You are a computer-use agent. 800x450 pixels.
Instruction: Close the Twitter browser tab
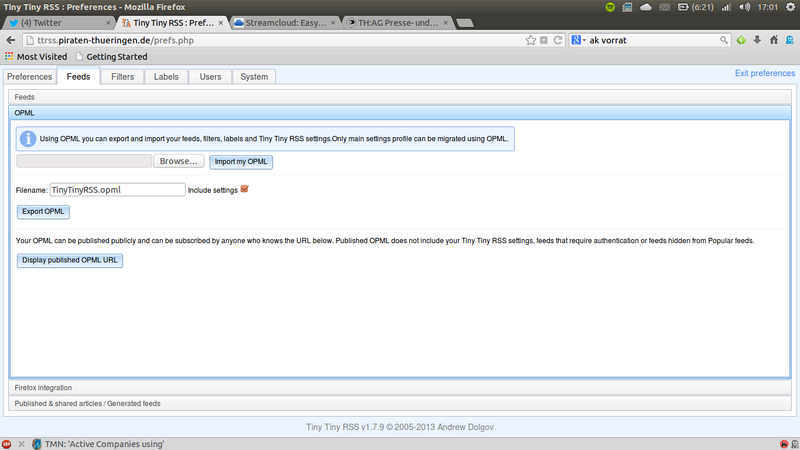click(108, 23)
